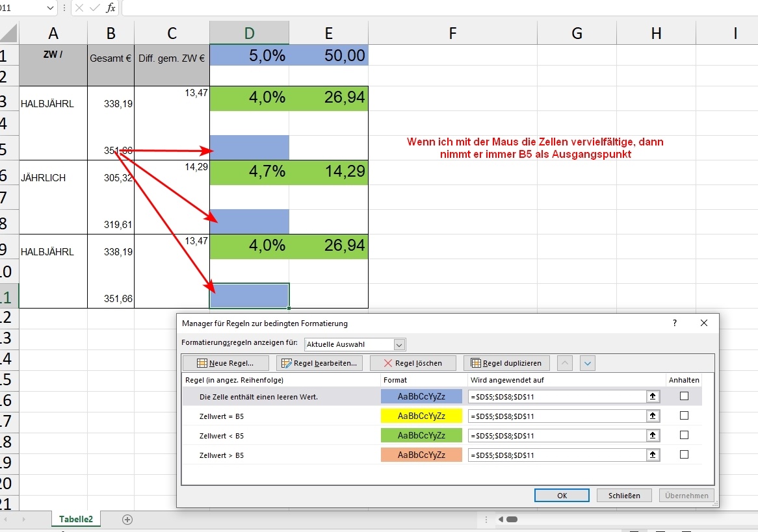
Task: Select cell E6 showing 14,29
Action: point(329,173)
